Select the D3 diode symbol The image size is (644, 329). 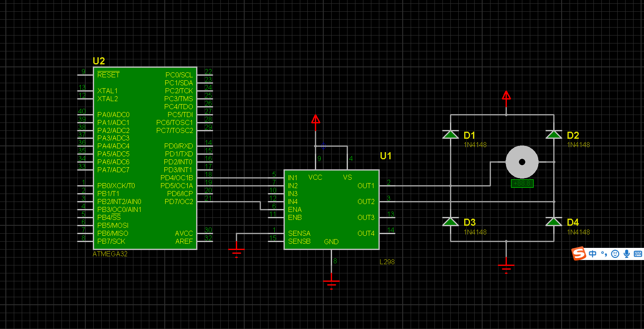click(x=450, y=221)
